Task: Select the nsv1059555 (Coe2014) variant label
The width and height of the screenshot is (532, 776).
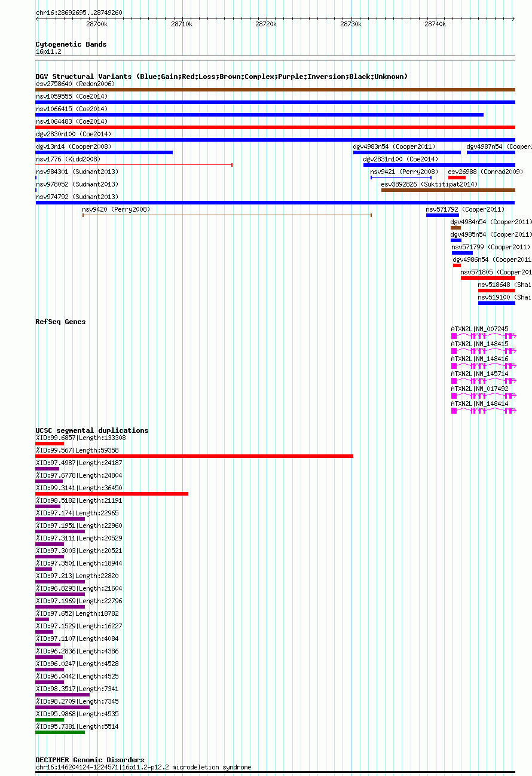Action: pos(72,96)
